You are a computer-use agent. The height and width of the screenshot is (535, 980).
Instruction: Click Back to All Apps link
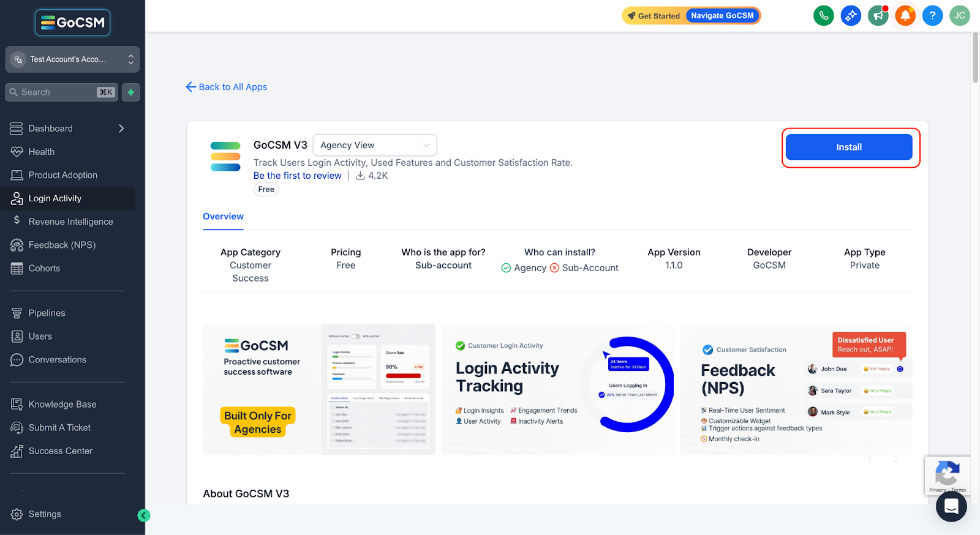[227, 87]
